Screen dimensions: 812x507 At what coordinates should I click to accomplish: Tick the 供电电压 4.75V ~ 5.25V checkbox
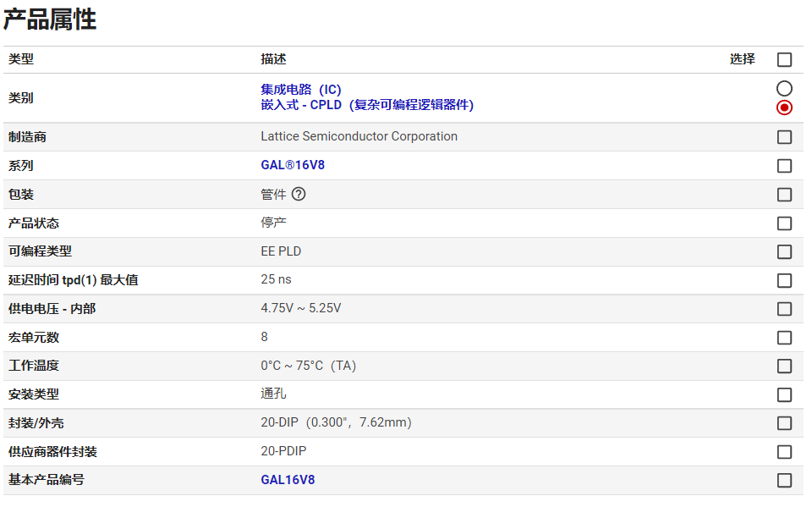coord(784,309)
